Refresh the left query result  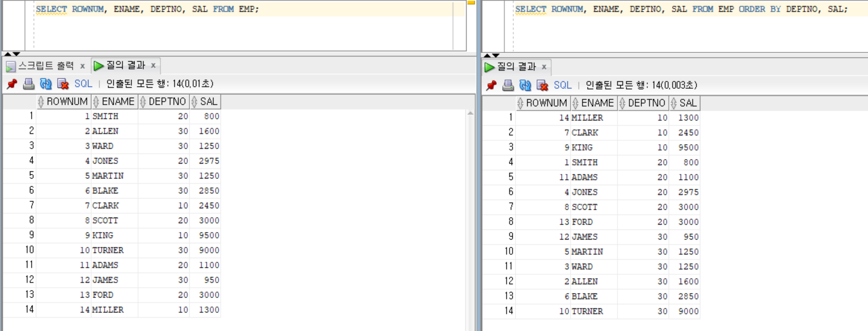pyautogui.click(x=46, y=84)
